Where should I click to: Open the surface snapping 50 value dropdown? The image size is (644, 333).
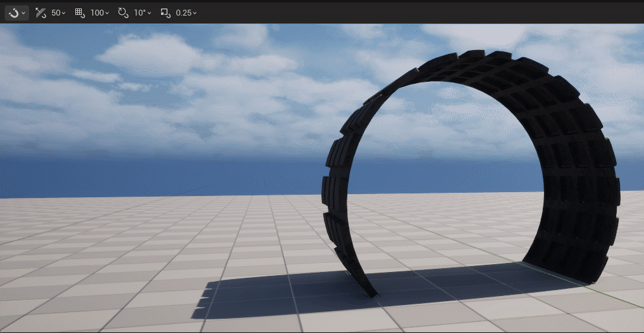pyautogui.click(x=58, y=13)
